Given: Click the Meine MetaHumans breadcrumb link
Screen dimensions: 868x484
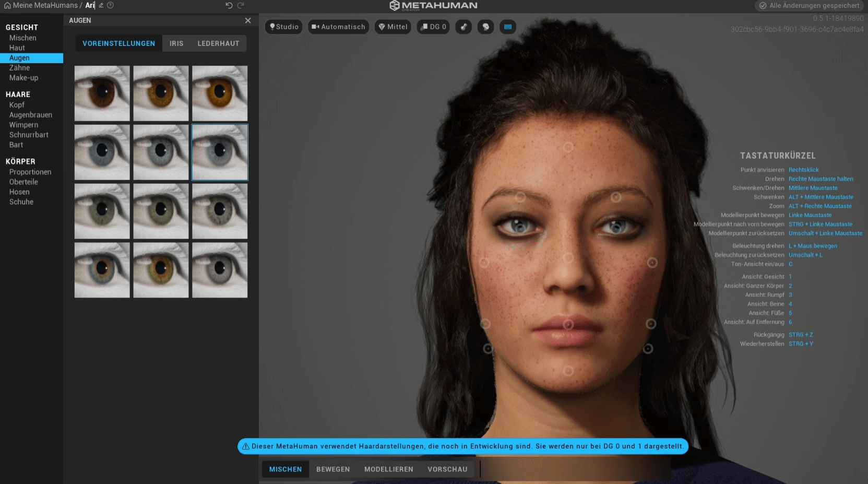Looking at the screenshot, I should [45, 5].
